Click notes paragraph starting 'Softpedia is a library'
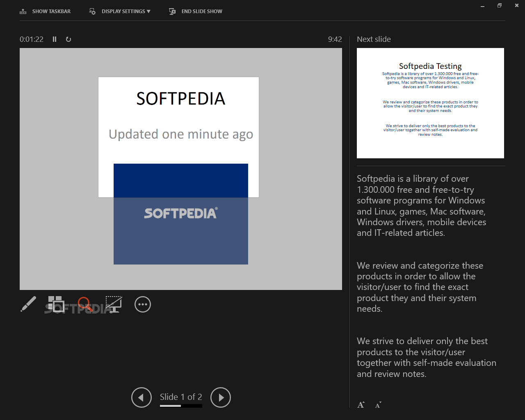This screenshot has height=420, width=525. [421, 206]
